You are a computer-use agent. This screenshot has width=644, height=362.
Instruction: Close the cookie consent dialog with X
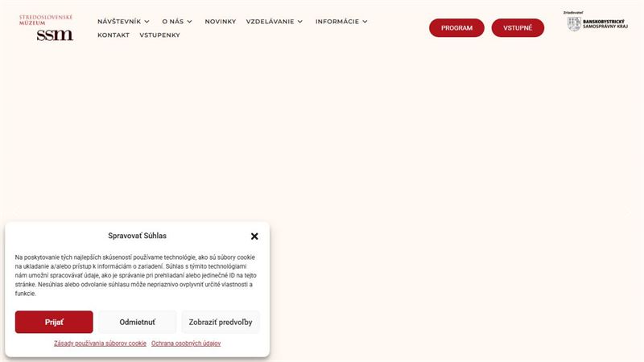254,236
